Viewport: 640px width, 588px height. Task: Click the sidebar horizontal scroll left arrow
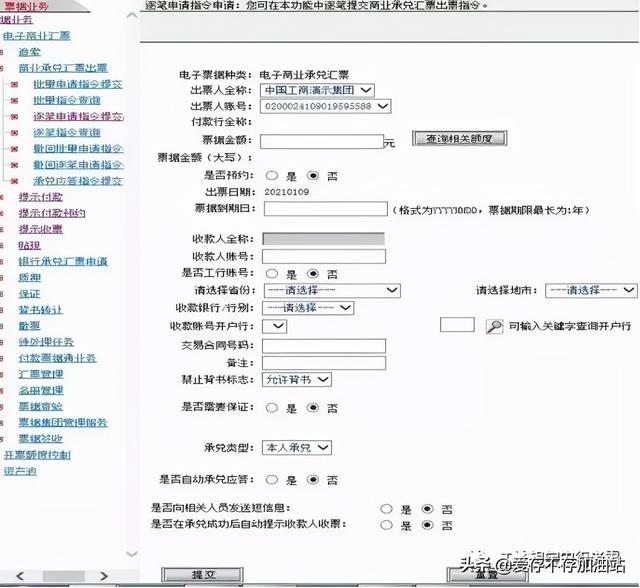point(20,576)
